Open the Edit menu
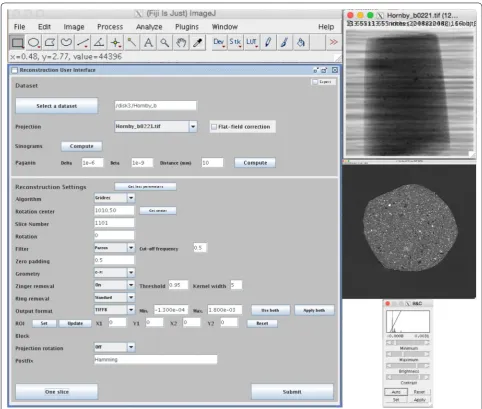 44,27
